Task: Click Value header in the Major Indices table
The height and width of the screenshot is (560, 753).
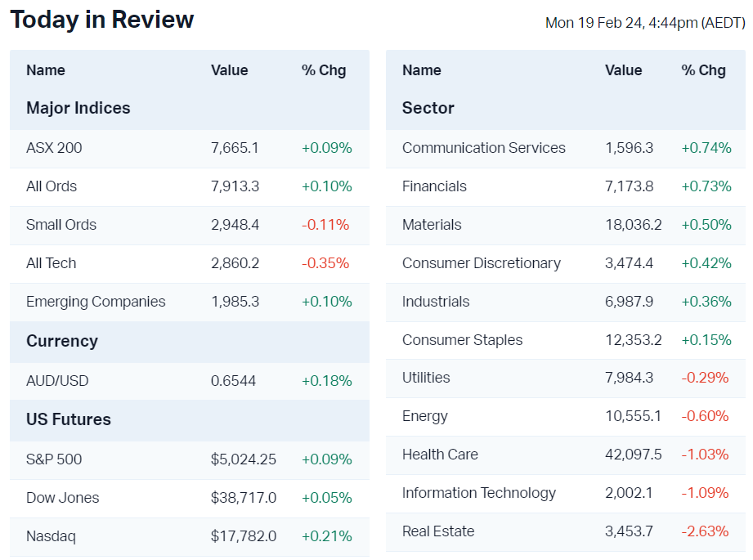Action: pos(229,70)
